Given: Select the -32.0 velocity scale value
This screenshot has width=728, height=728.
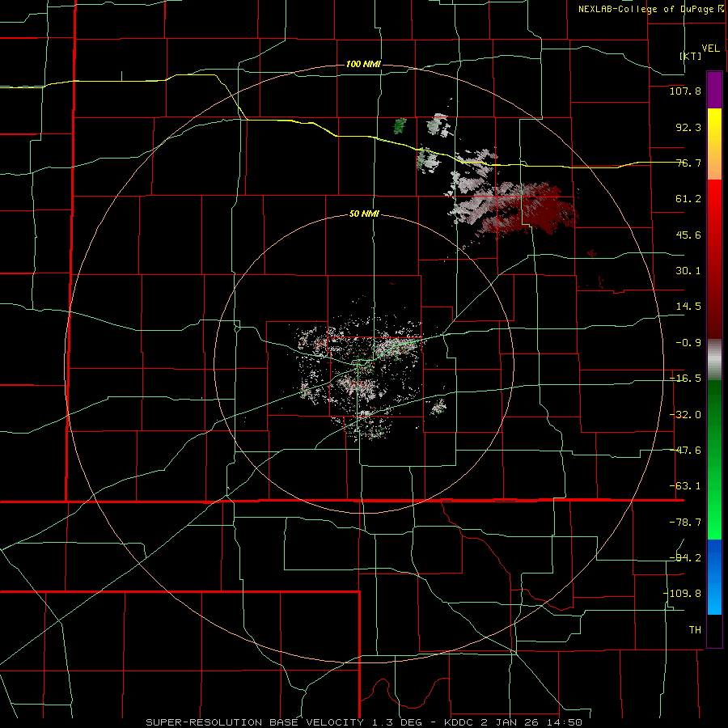Looking at the screenshot, I should (685, 415).
